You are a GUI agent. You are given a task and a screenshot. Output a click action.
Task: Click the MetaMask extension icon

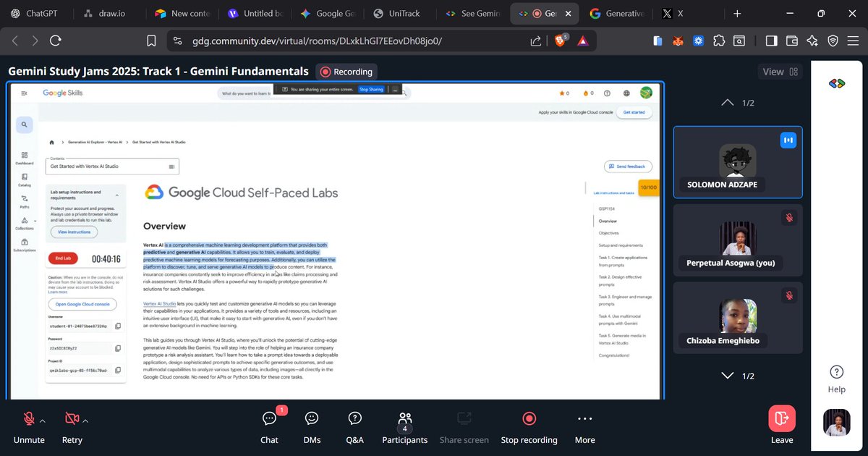(x=678, y=41)
